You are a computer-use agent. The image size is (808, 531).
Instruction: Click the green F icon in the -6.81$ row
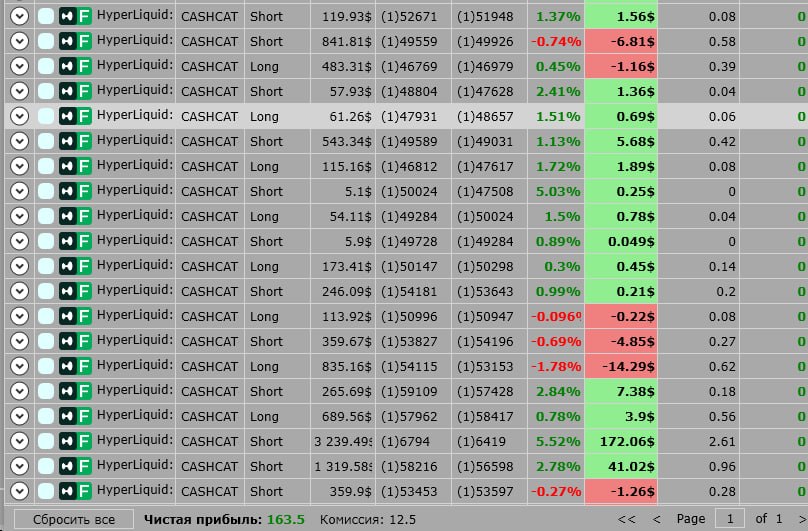84,41
